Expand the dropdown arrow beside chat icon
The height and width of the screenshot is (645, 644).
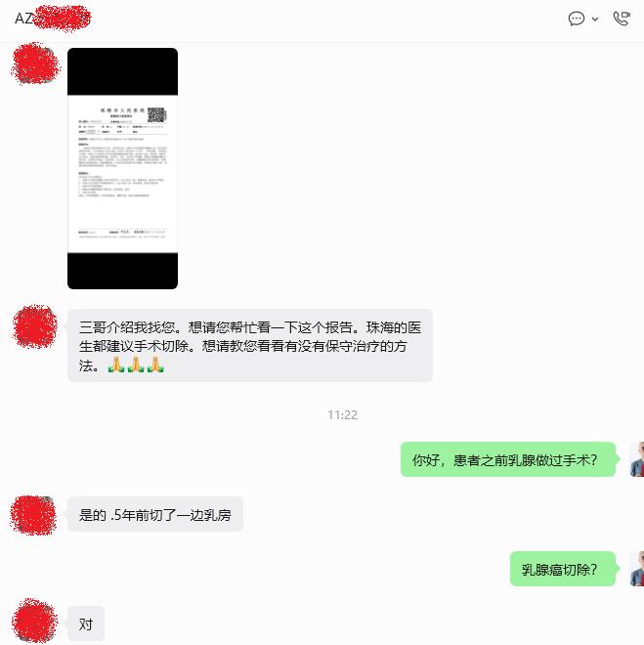tap(595, 19)
